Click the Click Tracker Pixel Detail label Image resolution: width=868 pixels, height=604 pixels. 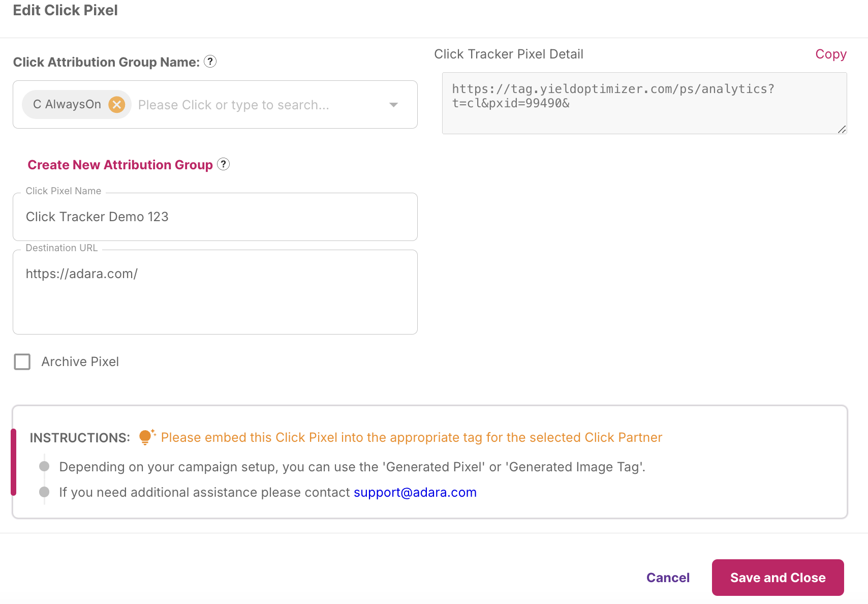click(x=509, y=54)
